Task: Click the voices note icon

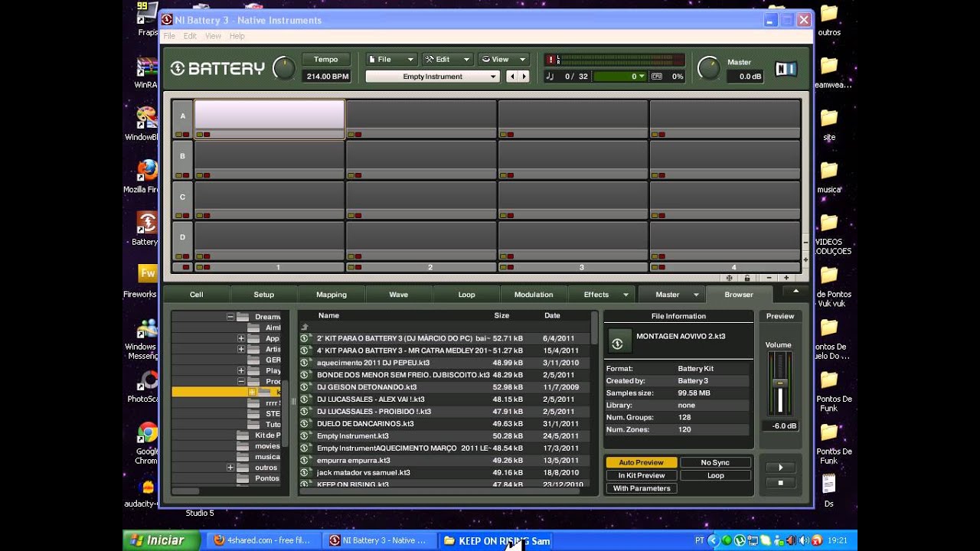Action: coord(550,77)
